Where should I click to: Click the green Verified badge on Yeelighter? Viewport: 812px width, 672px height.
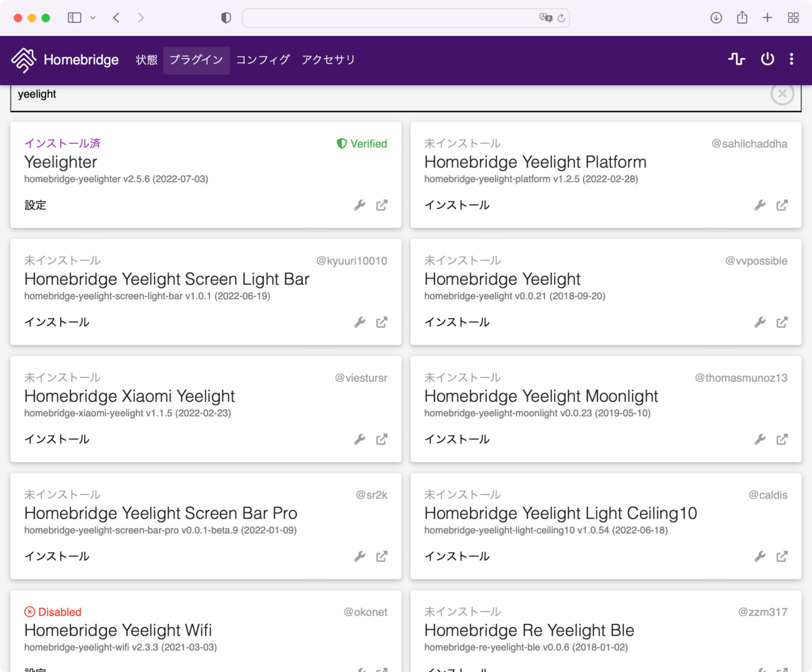click(362, 143)
